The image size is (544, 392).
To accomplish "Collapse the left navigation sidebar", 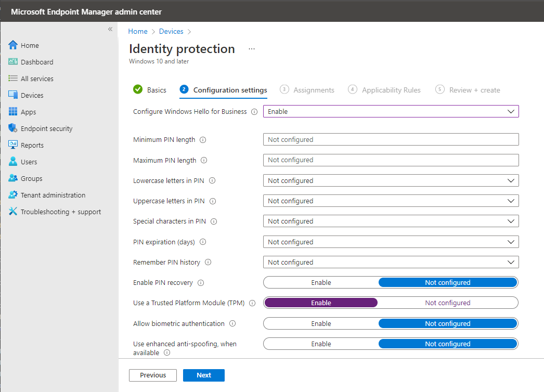I will (x=110, y=29).
